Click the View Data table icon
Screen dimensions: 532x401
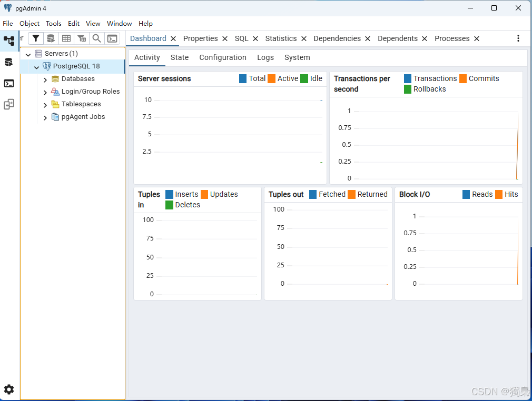(x=66, y=38)
